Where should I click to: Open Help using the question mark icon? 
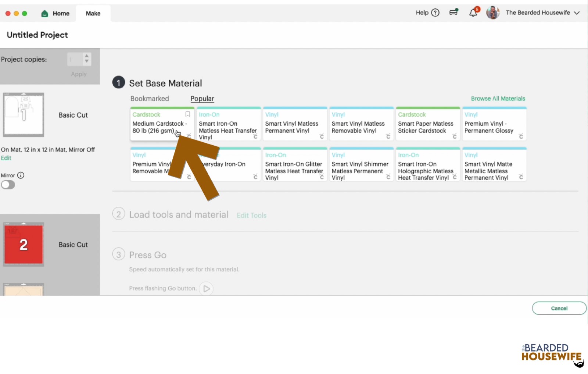[x=436, y=13]
